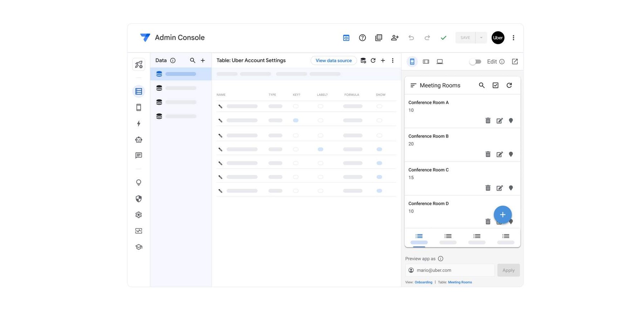This screenshot has width=644, height=317.
Task: Click the green checkmark status icon
Action: 443,38
